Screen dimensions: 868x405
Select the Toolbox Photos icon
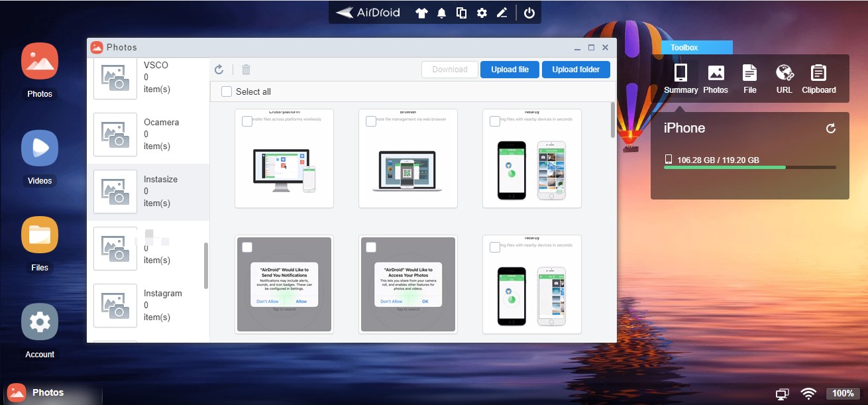(716, 79)
